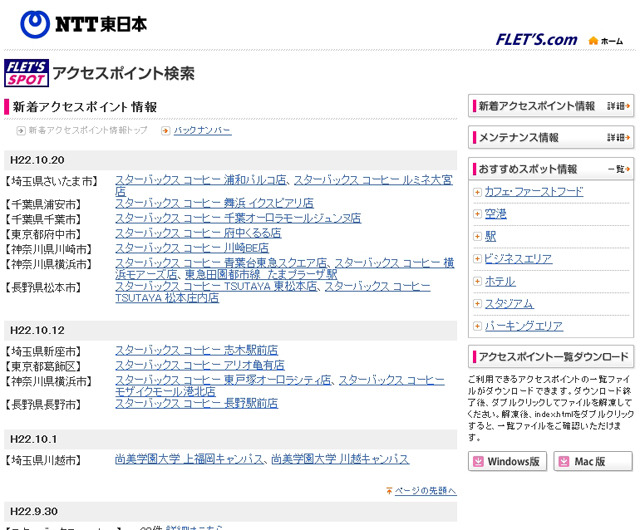Click the H22.10.1 date heading

point(33,439)
